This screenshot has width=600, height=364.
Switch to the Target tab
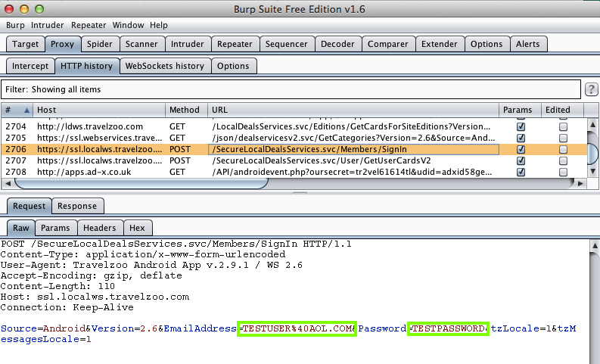25,44
